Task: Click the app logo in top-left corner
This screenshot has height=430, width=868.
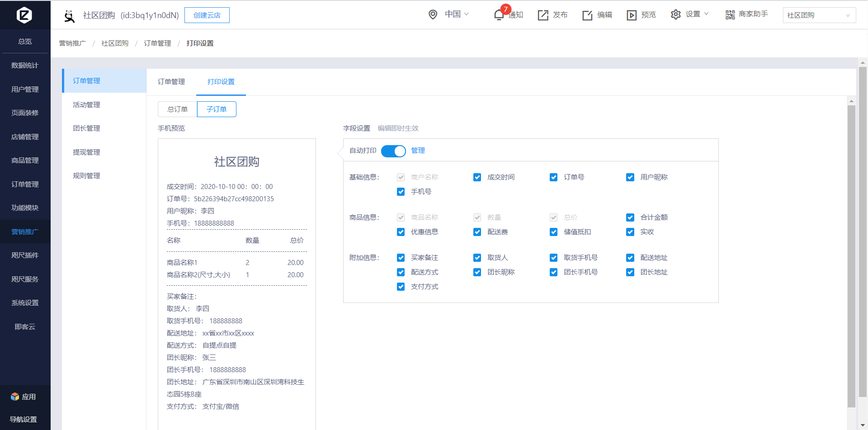Action: click(x=24, y=15)
